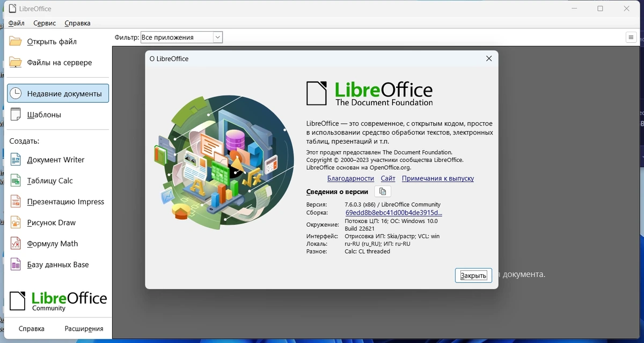This screenshot has width=644, height=343.
Task: Create a Таблицу Calc
Action: 58,181
